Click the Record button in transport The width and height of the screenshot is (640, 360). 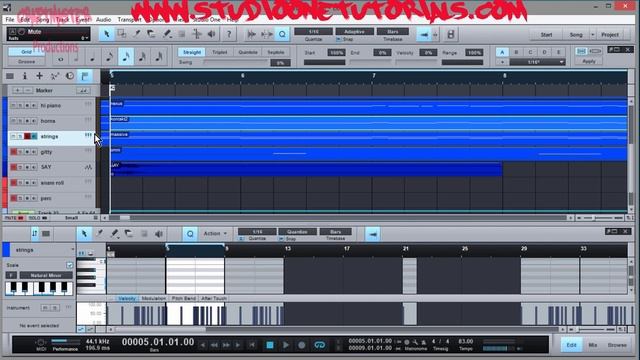click(301, 345)
